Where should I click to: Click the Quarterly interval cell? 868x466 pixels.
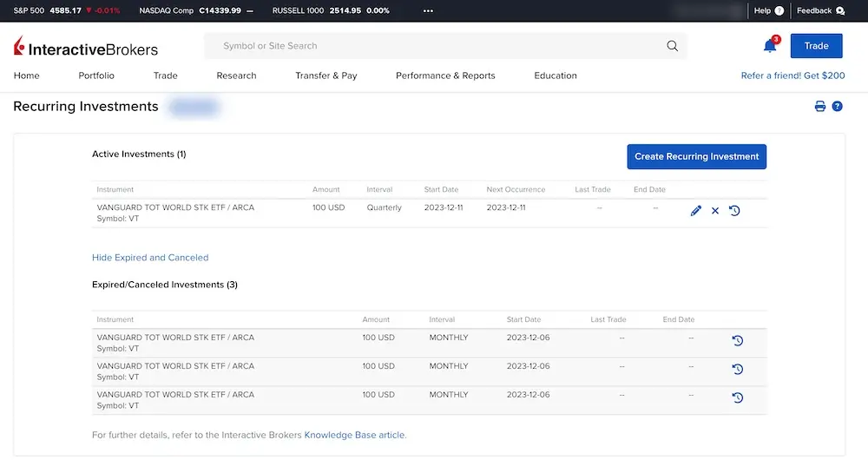coord(385,207)
